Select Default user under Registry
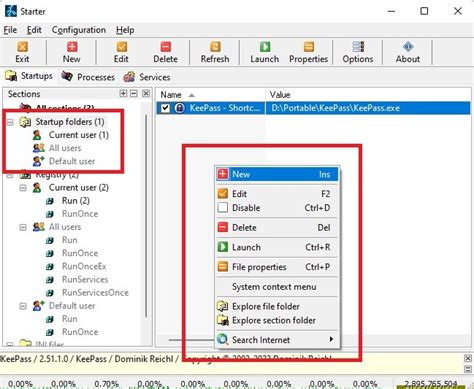 pos(72,306)
